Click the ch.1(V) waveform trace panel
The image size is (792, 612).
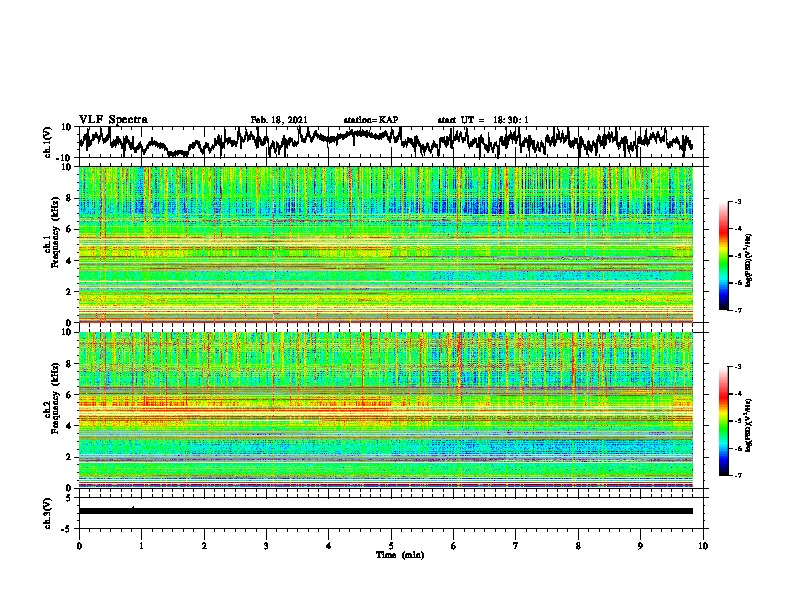(x=393, y=142)
